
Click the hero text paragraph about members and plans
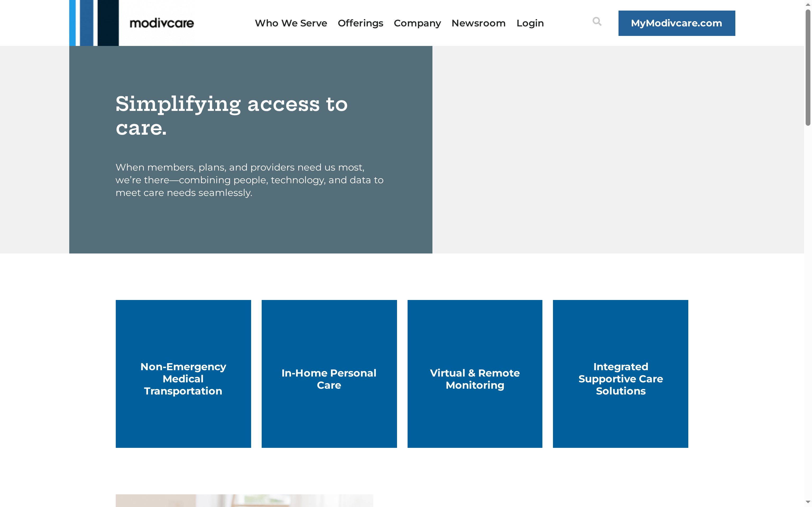[x=250, y=180]
